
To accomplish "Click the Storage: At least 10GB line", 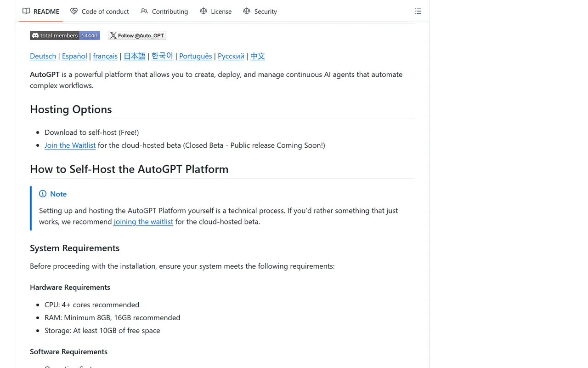I will pyautogui.click(x=102, y=331).
